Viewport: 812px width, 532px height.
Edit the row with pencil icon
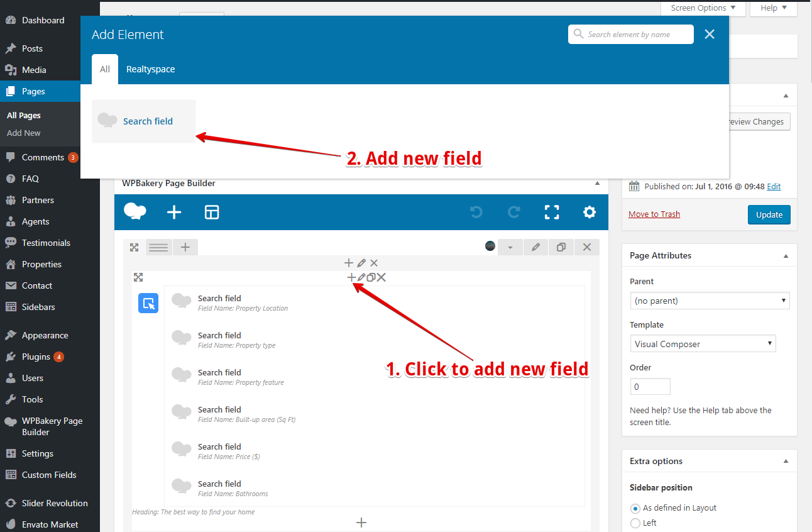(x=535, y=247)
